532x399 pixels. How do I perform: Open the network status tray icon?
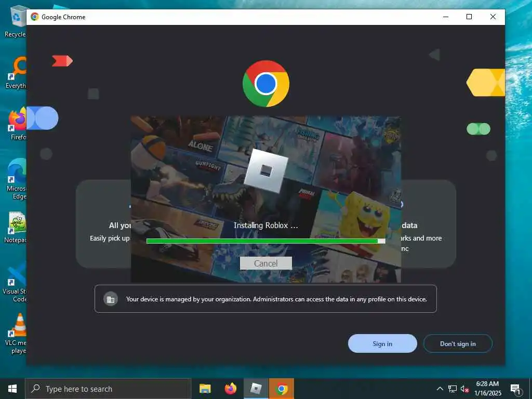[453, 389]
